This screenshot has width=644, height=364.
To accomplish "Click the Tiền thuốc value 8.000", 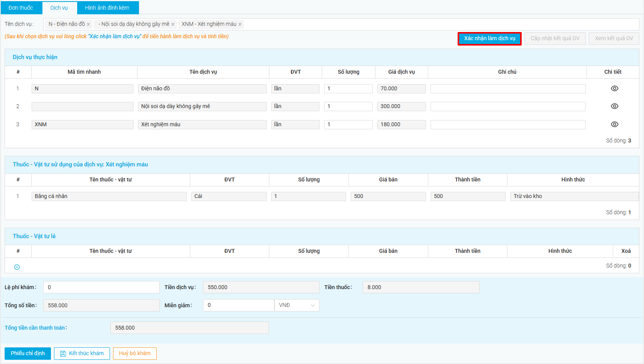I will (x=421, y=287).
